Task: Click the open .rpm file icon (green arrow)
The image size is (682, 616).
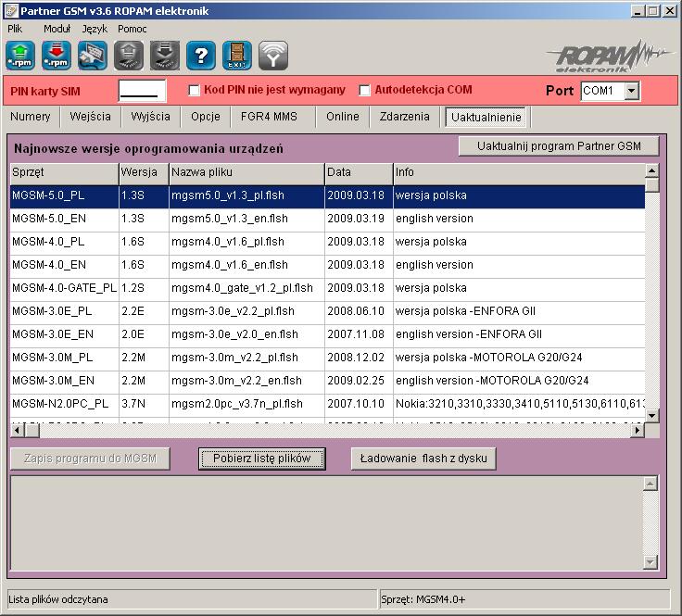Action: pyautogui.click(x=20, y=56)
